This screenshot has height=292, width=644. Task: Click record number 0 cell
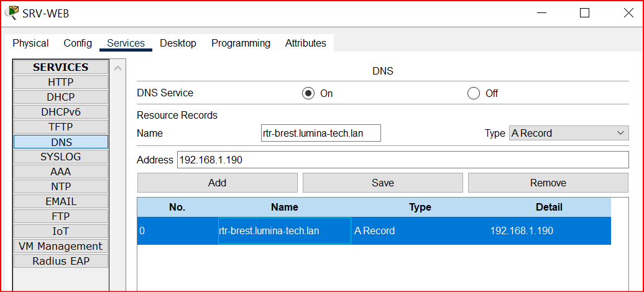click(x=177, y=231)
